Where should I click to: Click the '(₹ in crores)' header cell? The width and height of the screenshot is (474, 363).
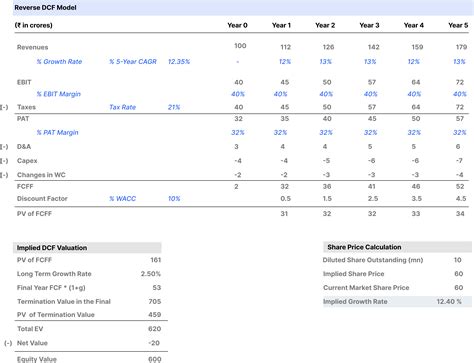[x=33, y=25]
